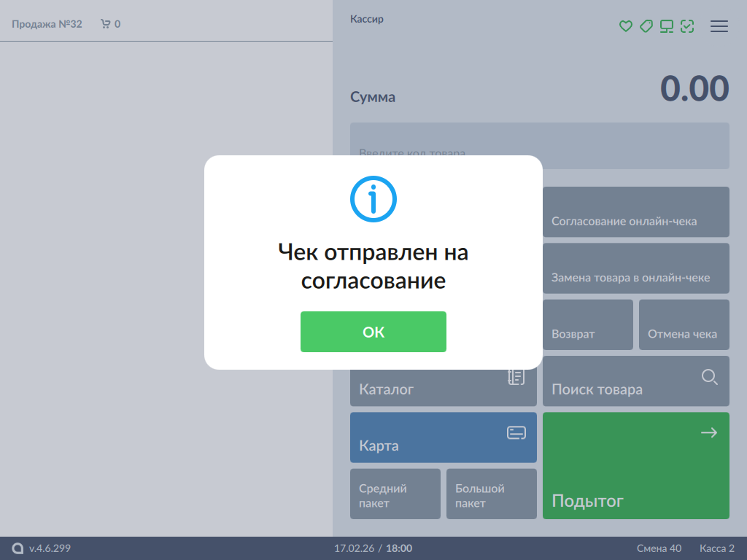The height and width of the screenshot is (560, 747).
Task: Click the scan checkmark status icon
Action: click(x=687, y=26)
